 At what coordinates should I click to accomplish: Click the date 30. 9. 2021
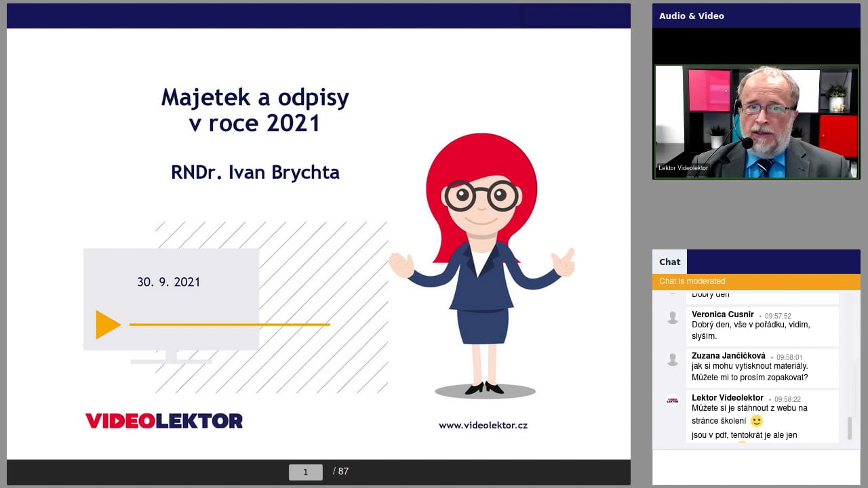pyautogui.click(x=169, y=282)
